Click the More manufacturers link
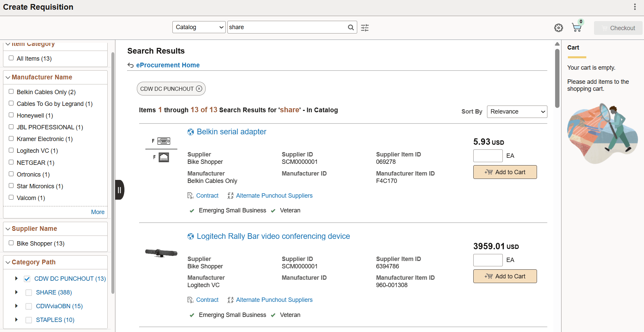644x332 pixels. pos(98,212)
